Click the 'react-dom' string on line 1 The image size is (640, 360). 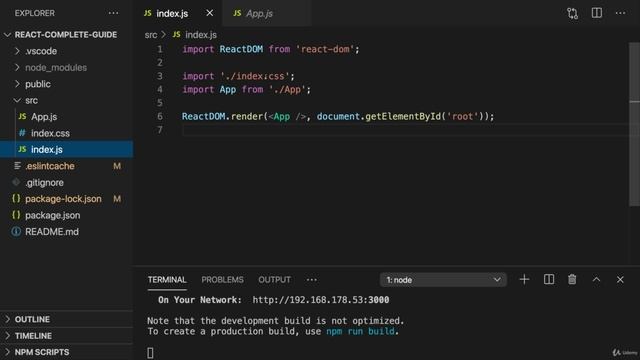pos(325,49)
